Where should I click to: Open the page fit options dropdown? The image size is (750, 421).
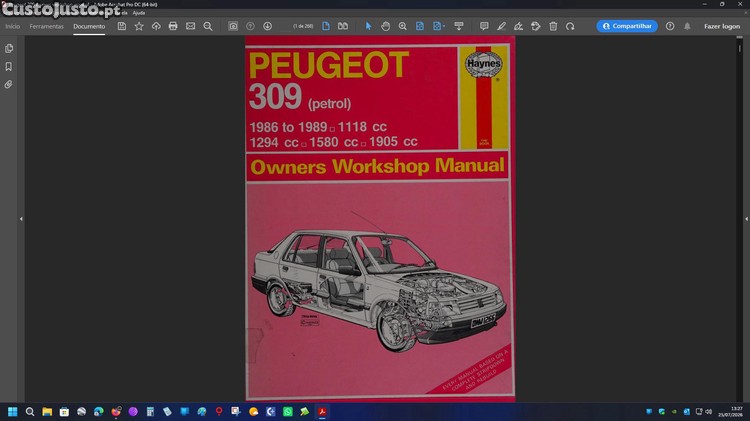[x=439, y=26]
